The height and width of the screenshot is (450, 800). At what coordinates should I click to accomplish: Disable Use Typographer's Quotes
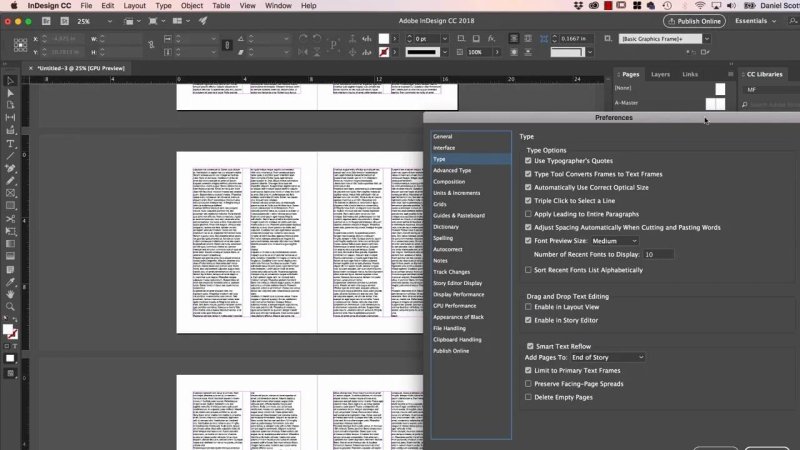point(528,161)
